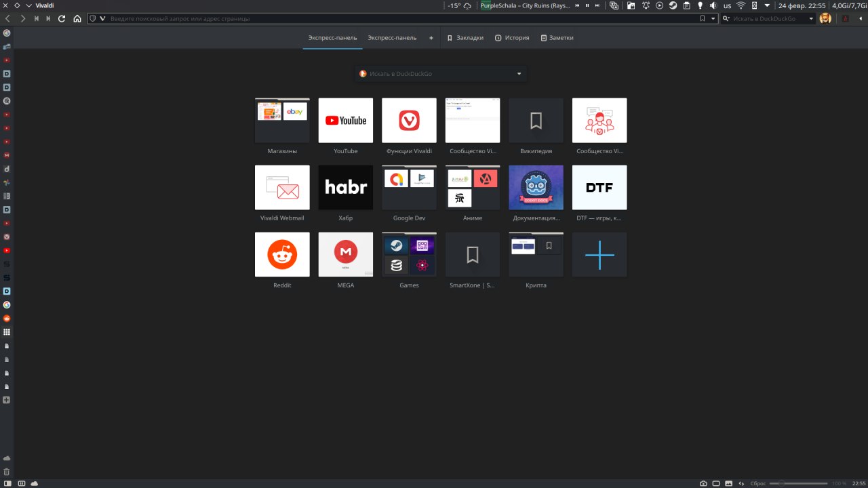This screenshot has height=488, width=868.
Task: Click the fast forward navigation button
Action: [48, 18]
